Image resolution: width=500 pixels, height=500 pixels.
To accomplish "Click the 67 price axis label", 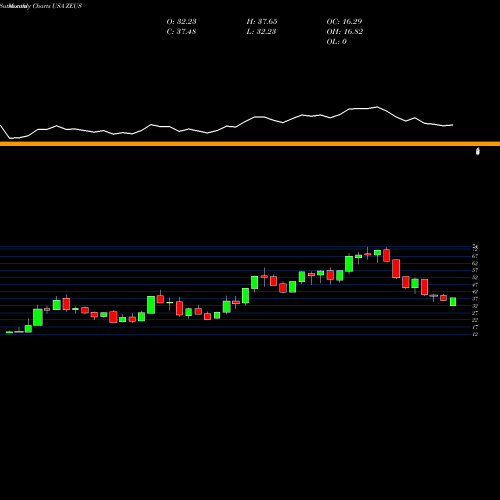I will [x=475, y=256].
